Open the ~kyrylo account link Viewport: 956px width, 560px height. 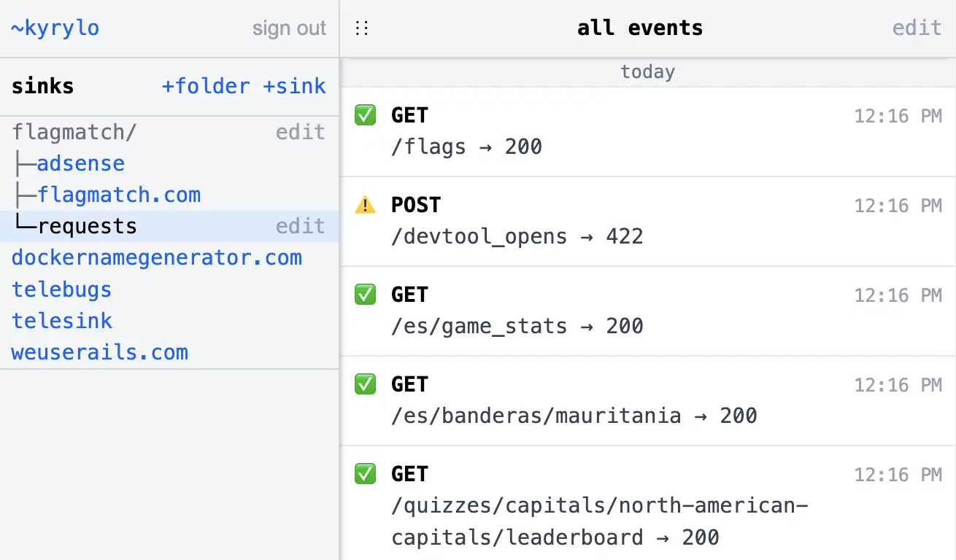click(54, 28)
